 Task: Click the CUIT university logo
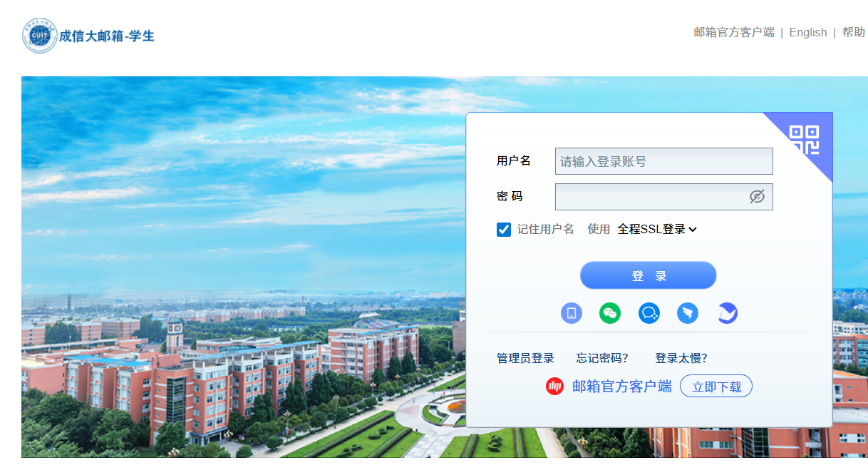tap(39, 36)
